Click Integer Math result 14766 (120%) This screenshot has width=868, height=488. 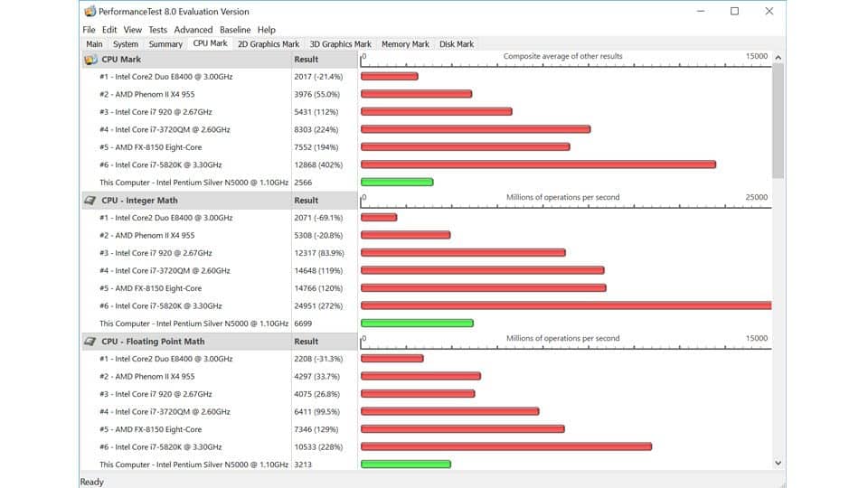[x=318, y=289]
